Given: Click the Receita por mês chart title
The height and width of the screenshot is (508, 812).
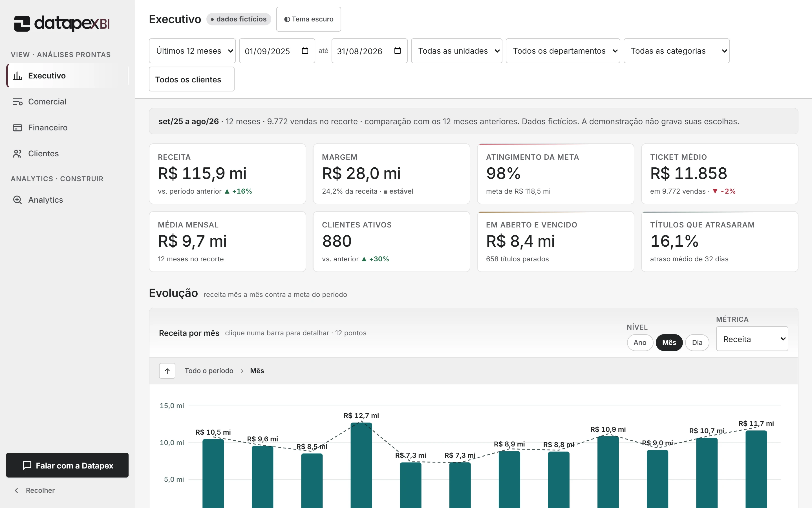Looking at the screenshot, I should pos(189,333).
